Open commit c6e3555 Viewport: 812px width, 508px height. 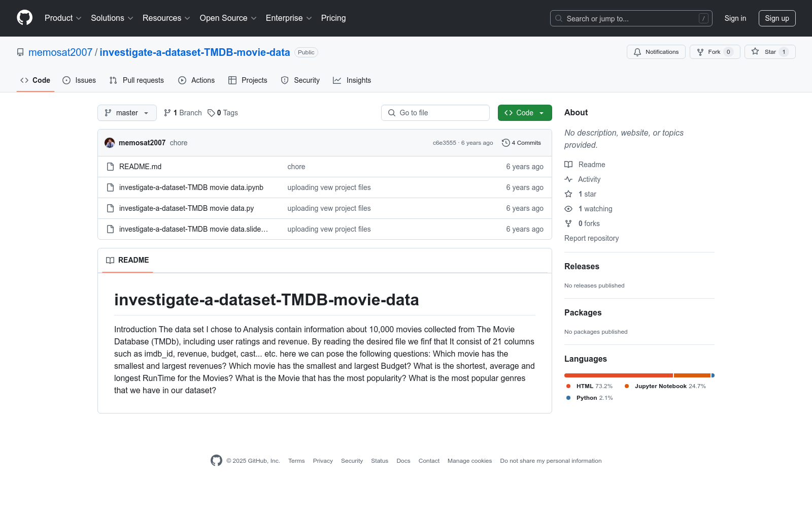pyautogui.click(x=445, y=143)
